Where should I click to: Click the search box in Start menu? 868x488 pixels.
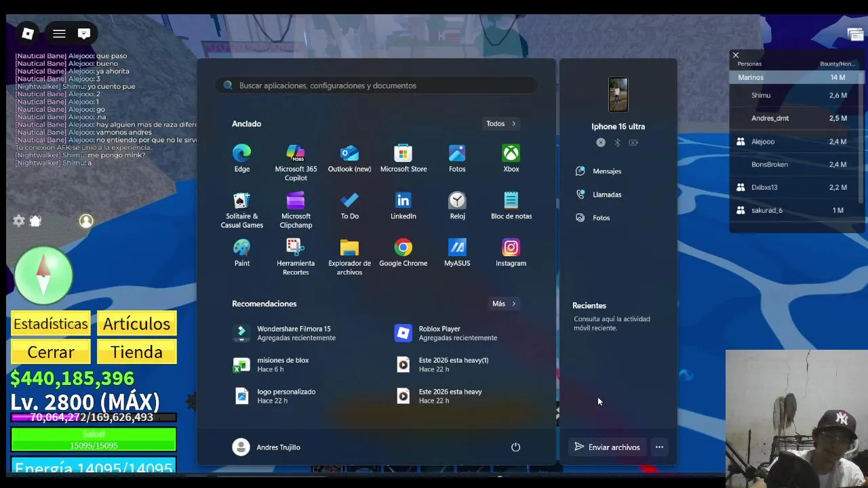point(377,85)
